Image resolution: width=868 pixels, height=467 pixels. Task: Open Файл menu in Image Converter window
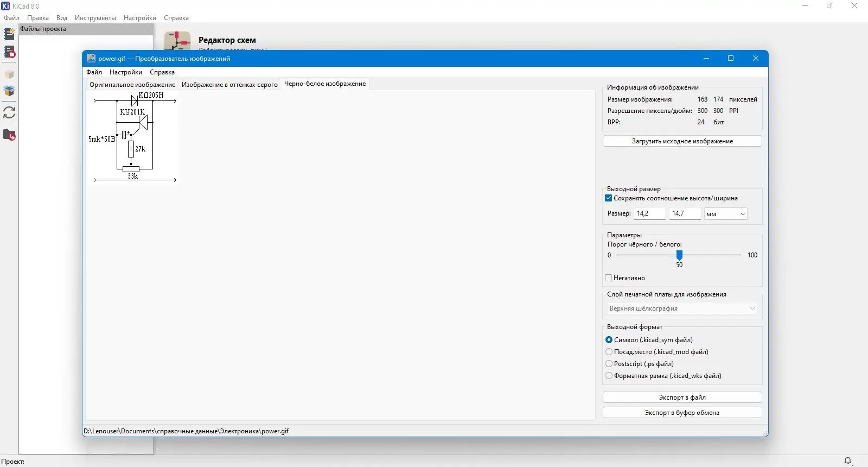point(94,72)
